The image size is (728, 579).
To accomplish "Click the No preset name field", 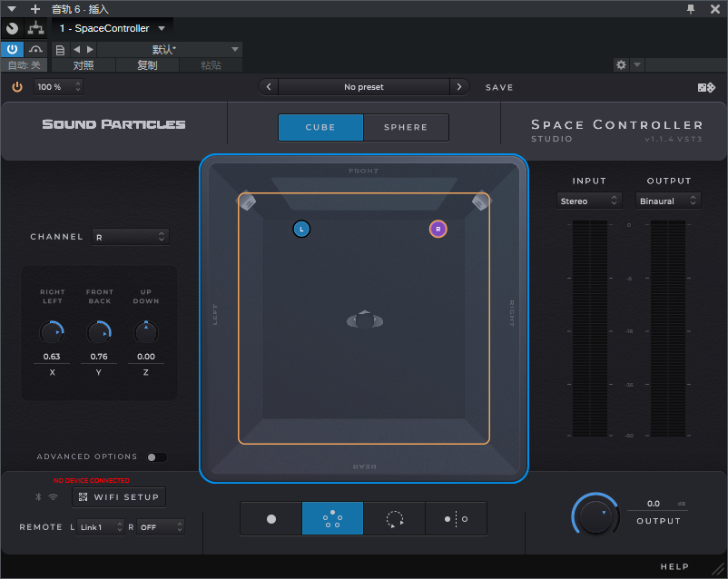I will tap(364, 87).
